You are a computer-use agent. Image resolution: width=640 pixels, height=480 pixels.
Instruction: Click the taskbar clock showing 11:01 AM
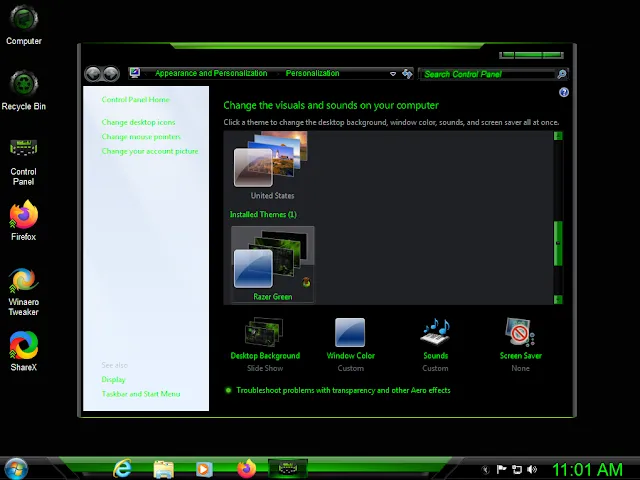(587, 469)
